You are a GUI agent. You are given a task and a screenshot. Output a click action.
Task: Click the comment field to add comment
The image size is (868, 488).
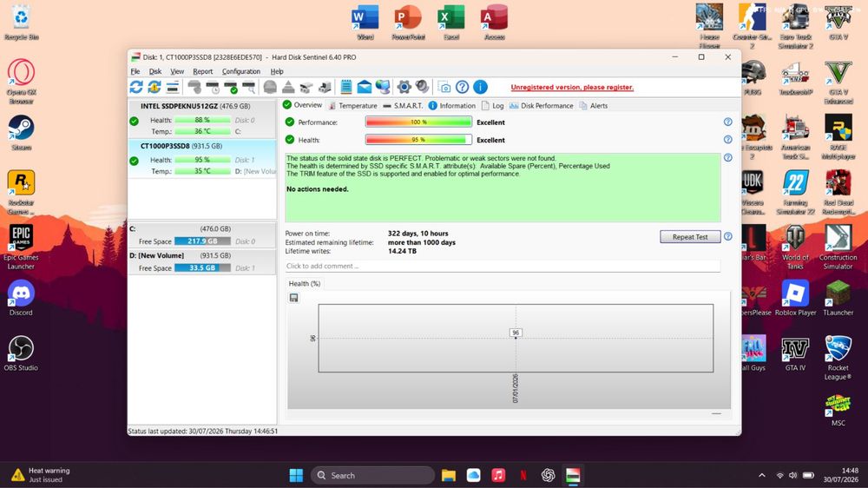(503, 266)
